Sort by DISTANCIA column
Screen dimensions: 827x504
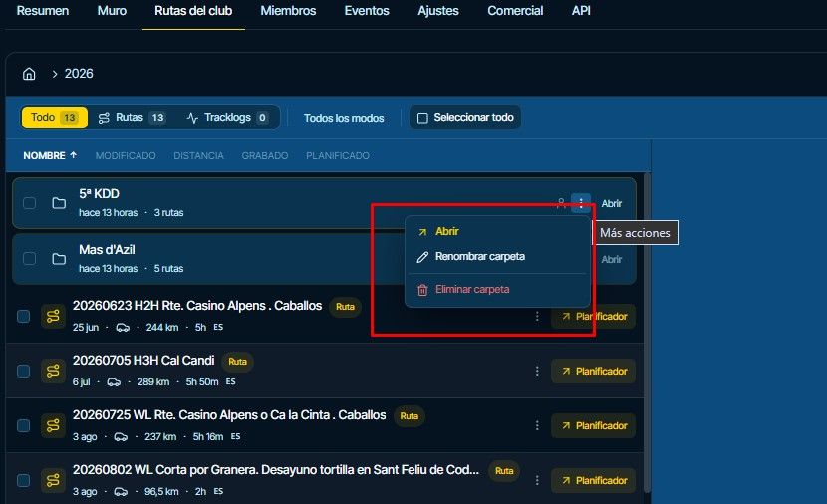tap(199, 155)
